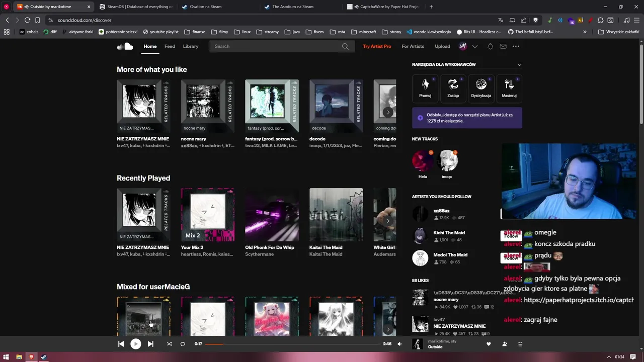
Task: Open the 88 Likes section header
Action: [x=420, y=281]
